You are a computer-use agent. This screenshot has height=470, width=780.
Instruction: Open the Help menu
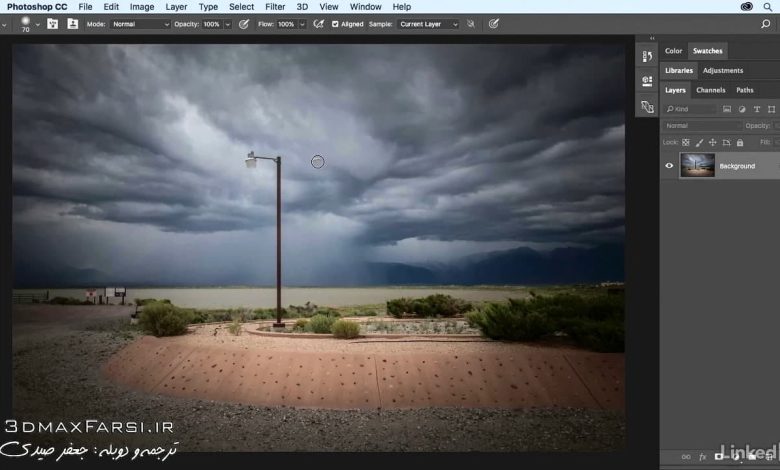coord(401,6)
